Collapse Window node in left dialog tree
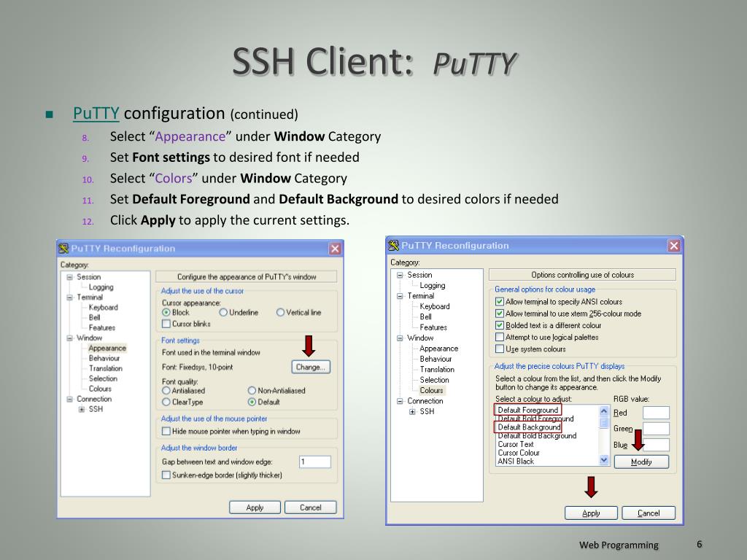 69,338
